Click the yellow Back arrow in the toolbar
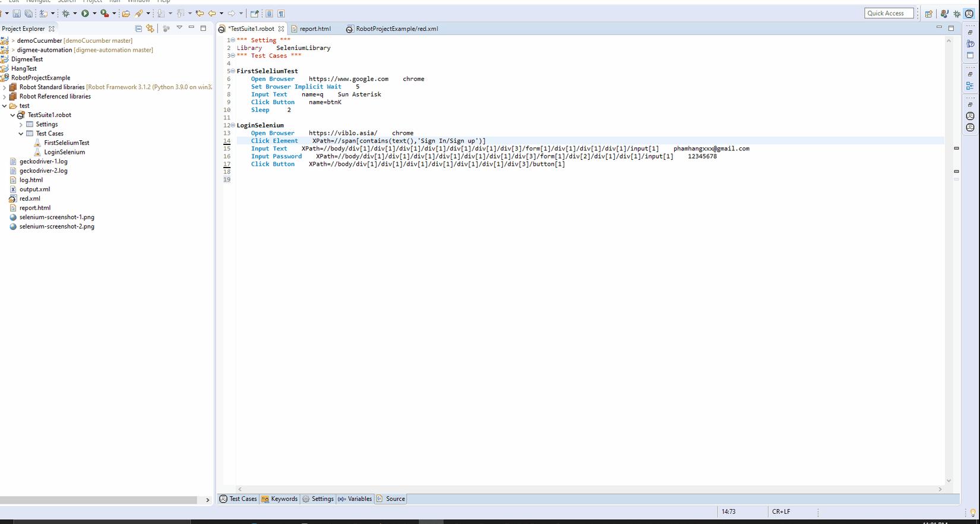Screen dimensions: 980x524 (x=211, y=13)
